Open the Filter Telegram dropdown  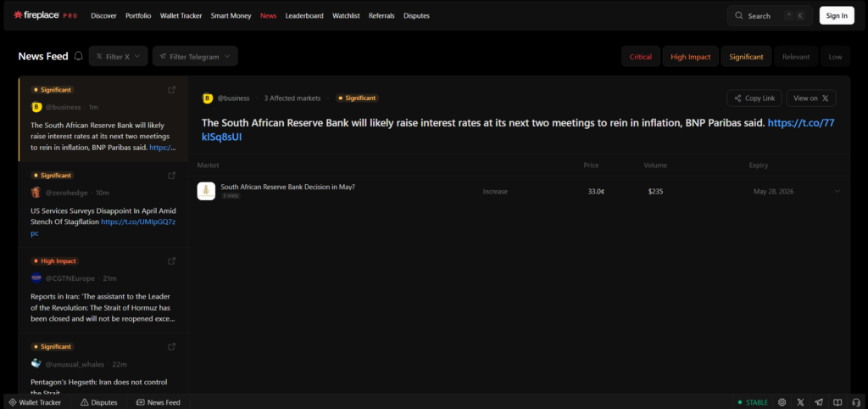195,56
